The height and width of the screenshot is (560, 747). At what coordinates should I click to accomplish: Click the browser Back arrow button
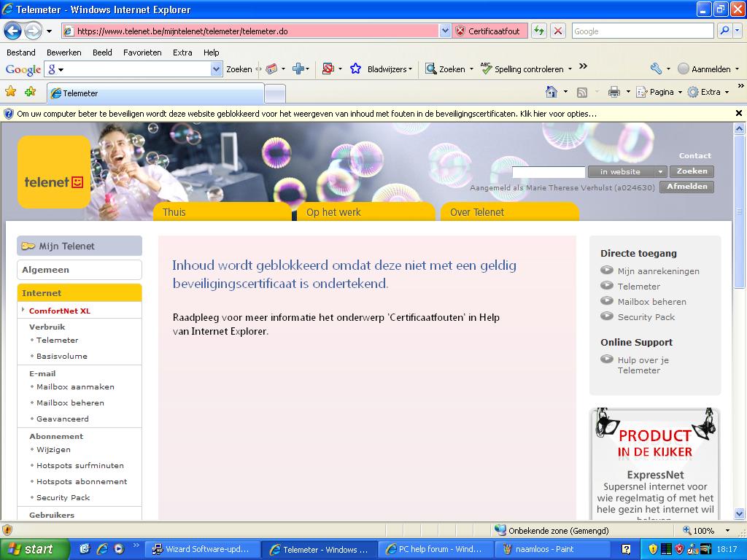coord(13,31)
